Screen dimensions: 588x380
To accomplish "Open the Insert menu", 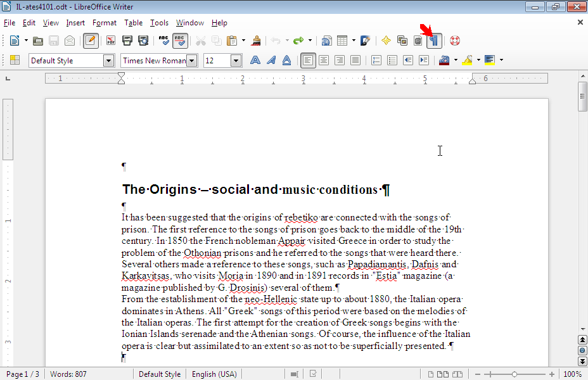I will [75, 23].
